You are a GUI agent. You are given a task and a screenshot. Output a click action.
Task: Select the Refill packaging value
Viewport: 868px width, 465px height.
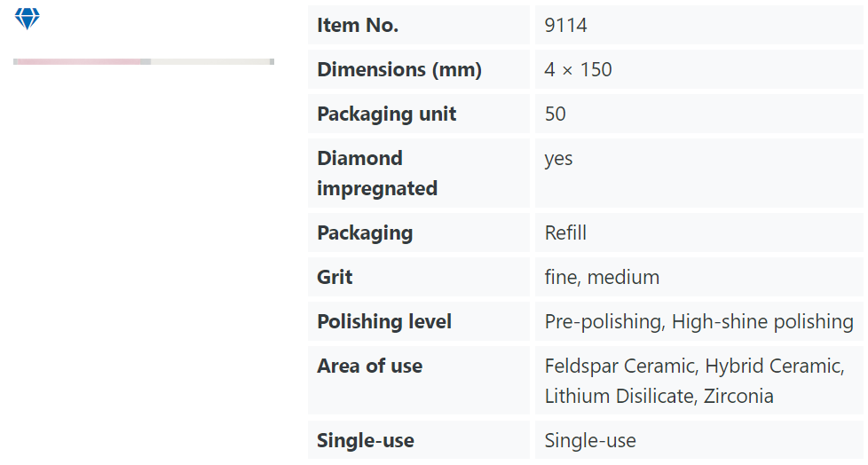pyautogui.click(x=565, y=232)
